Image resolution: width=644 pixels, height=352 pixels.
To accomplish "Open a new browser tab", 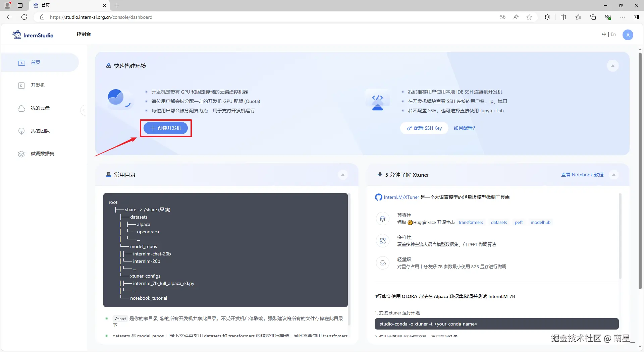I will 117,5.
